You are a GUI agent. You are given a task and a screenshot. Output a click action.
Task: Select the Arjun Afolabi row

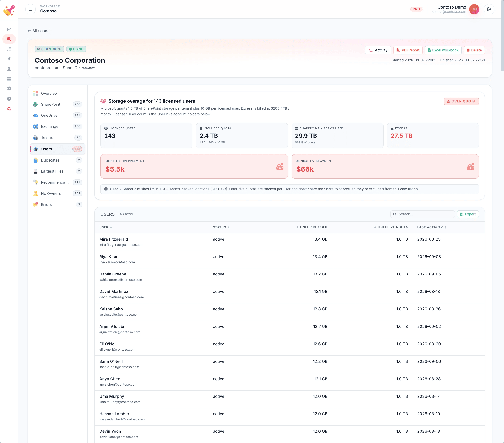(x=289, y=329)
